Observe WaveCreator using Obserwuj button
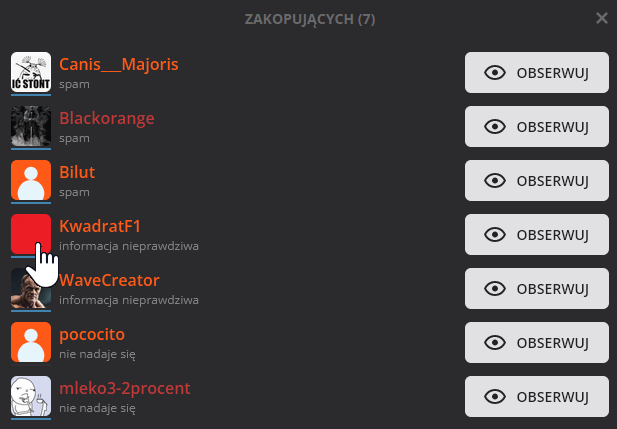Viewport: 617px width, 429px height. click(536, 289)
